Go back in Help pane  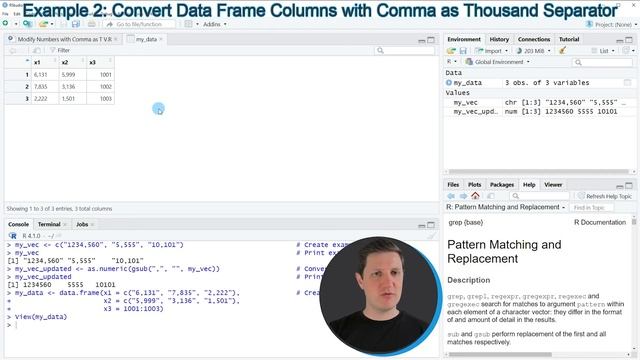pos(451,196)
